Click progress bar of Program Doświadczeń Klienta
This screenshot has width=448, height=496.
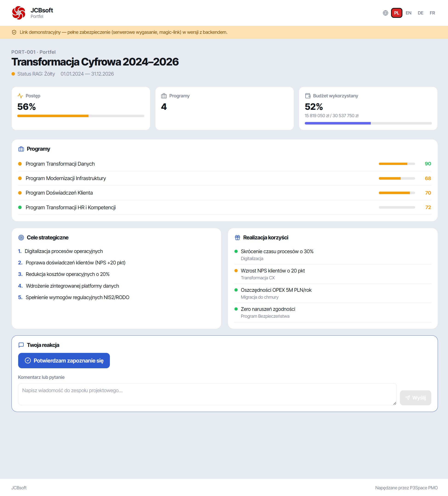(397, 193)
